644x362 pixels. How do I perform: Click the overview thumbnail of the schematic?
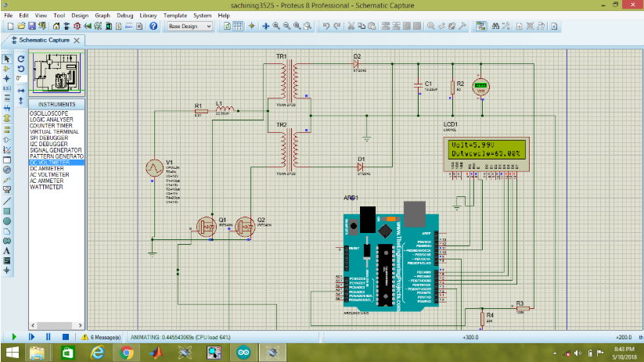(56, 73)
